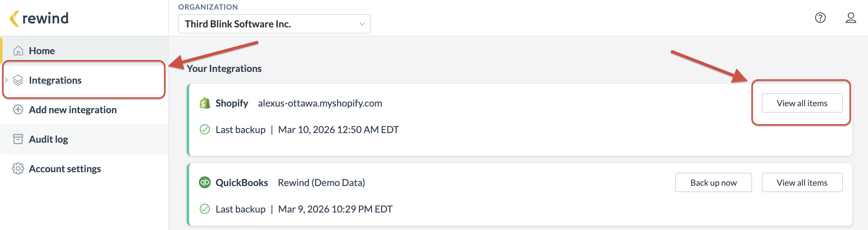This screenshot has width=868, height=230.
Task: Click the QuickBooks backup success checkmark
Action: tap(205, 209)
